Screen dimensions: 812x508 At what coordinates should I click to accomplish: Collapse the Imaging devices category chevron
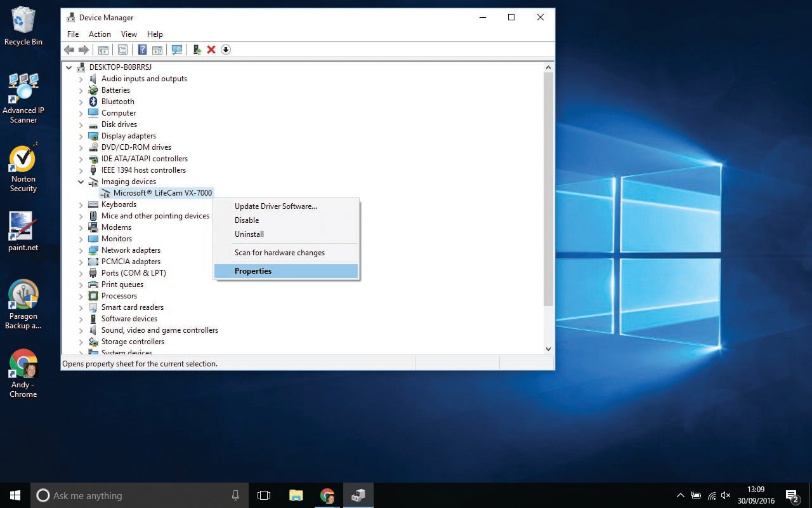81,182
